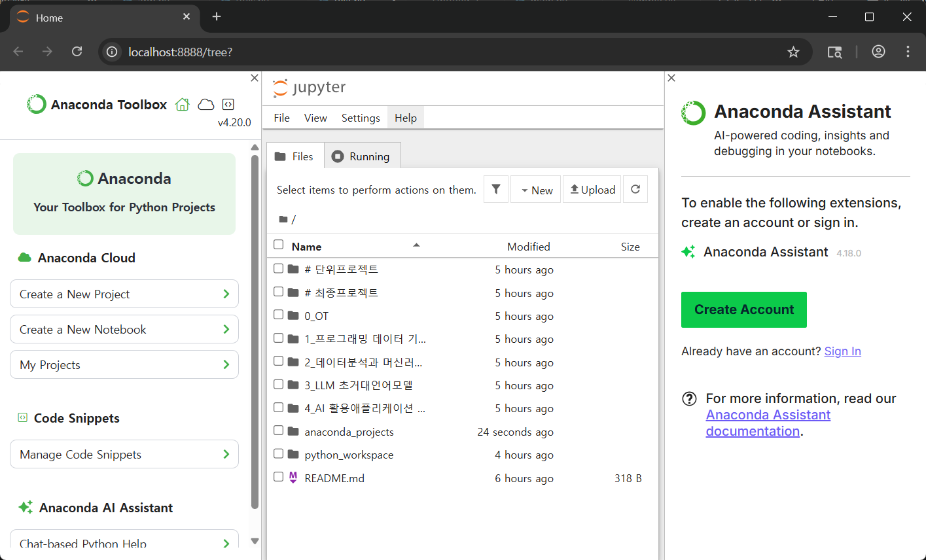926x560 pixels.
Task: Click the Jupyter logo
Action: pos(309,88)
